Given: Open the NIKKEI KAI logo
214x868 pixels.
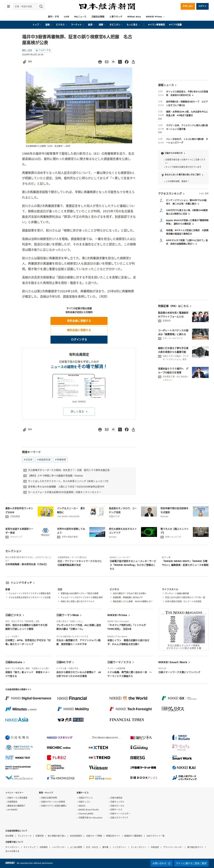Looking at the screenshot, I should coord(184,768).
